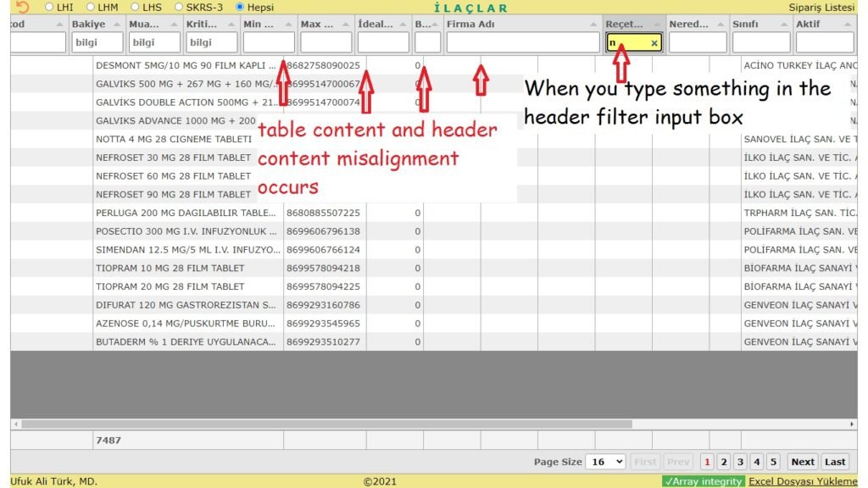Open the Page Size dropdown
The height and width of the screenshot is (488, 868).
click(606, 462)
